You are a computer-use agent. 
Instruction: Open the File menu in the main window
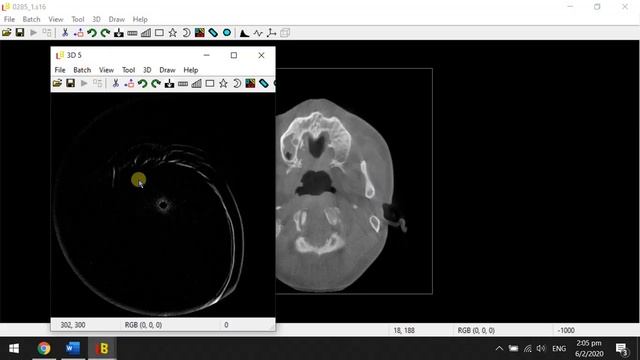coord(9,19)
